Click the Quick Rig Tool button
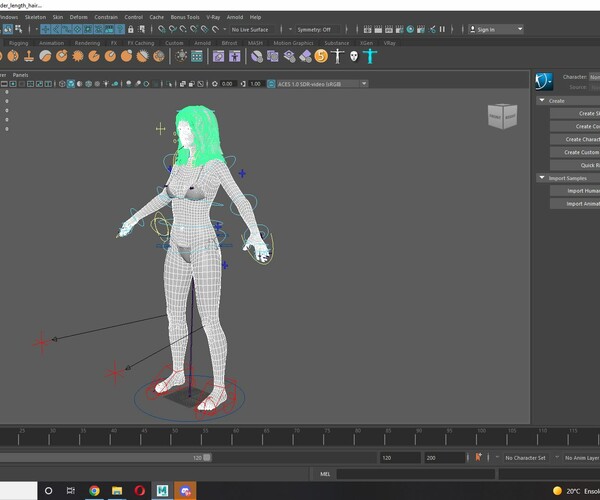 [575, 165]
